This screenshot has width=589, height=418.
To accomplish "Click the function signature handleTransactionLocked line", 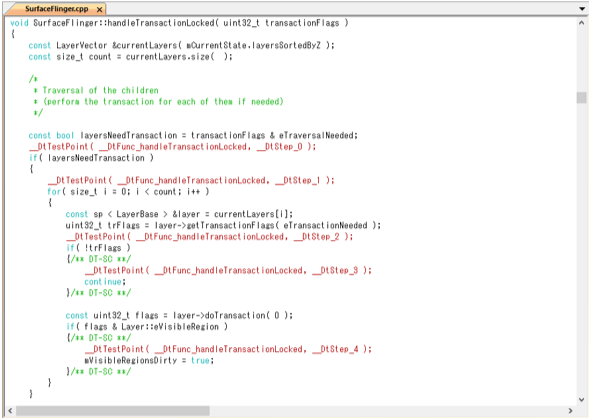I will [x=179, y=23].
